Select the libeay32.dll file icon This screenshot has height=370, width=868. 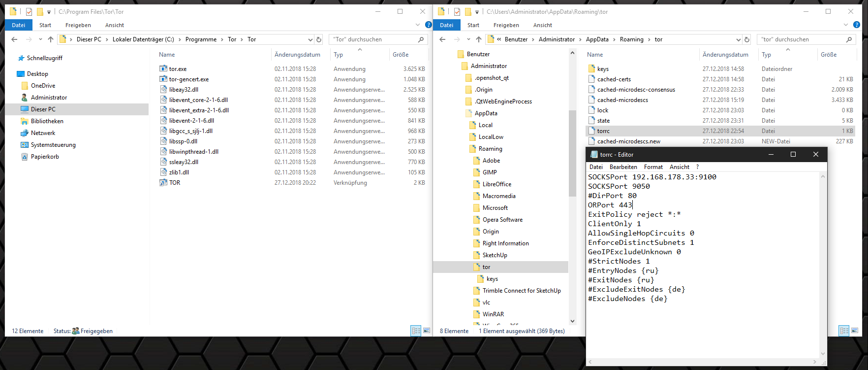tap(163, 90)
